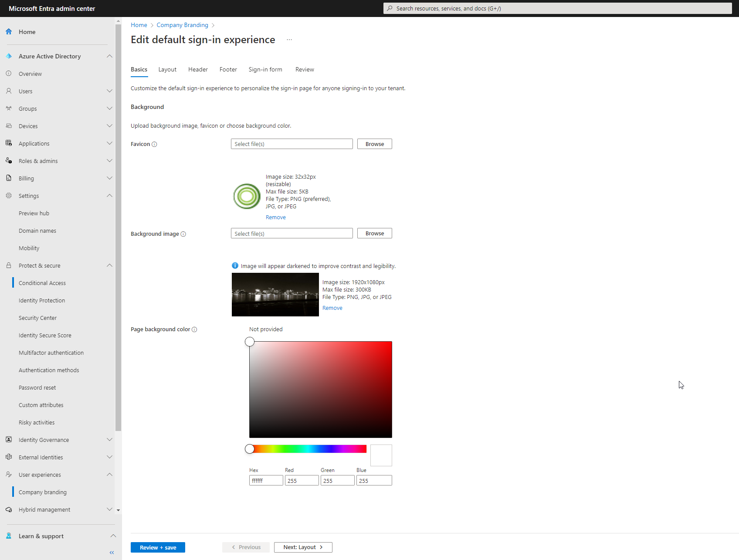Click the Home icon in sidebar

[x=9, y=32]
